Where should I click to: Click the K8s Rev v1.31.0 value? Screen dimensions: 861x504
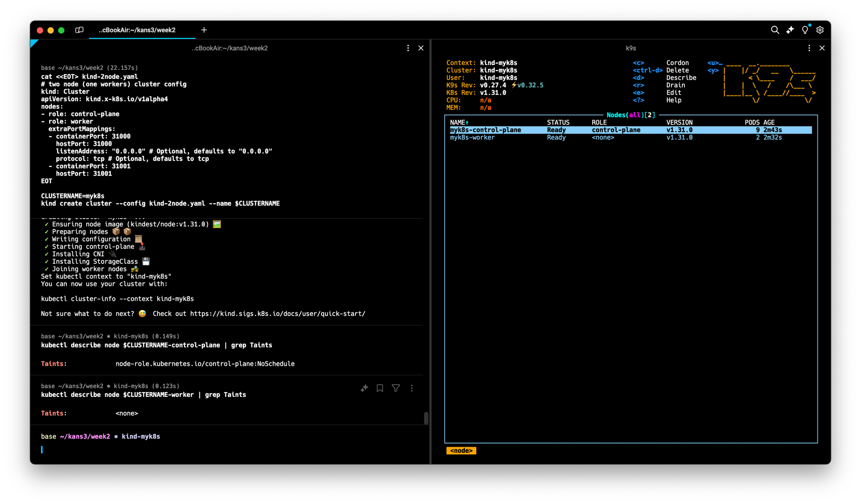coord(493,93)
